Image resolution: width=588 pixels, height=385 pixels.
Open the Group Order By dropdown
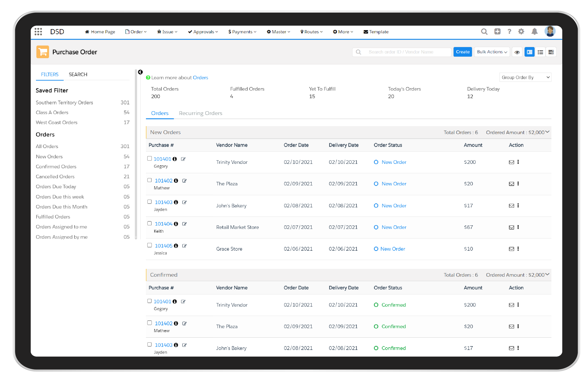tap(525, 77)
